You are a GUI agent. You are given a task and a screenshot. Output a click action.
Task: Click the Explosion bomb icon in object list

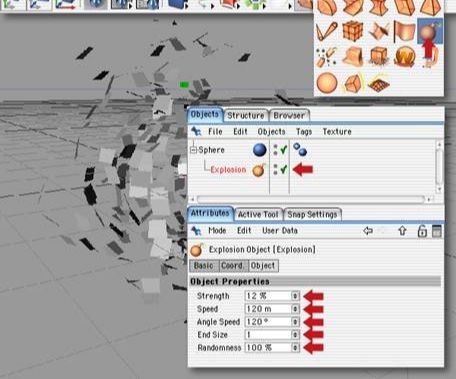tap(259, 170)
